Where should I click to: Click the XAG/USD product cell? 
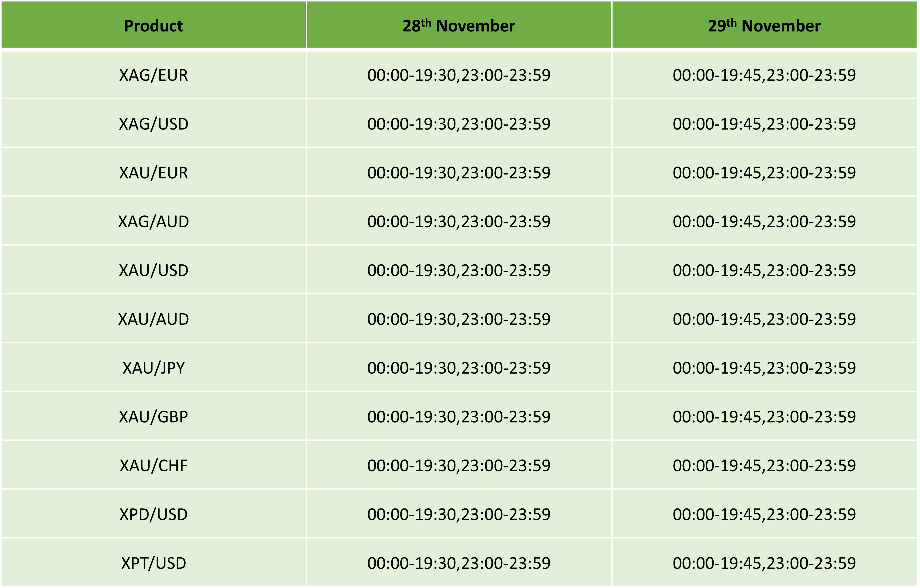click(153, 124)
